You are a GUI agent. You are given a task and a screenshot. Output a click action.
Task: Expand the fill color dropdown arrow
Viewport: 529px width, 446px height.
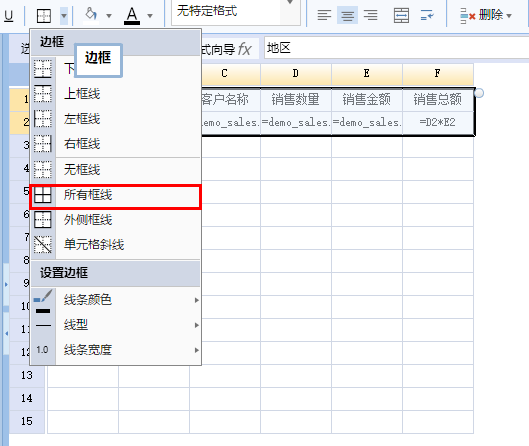(109, 16)
